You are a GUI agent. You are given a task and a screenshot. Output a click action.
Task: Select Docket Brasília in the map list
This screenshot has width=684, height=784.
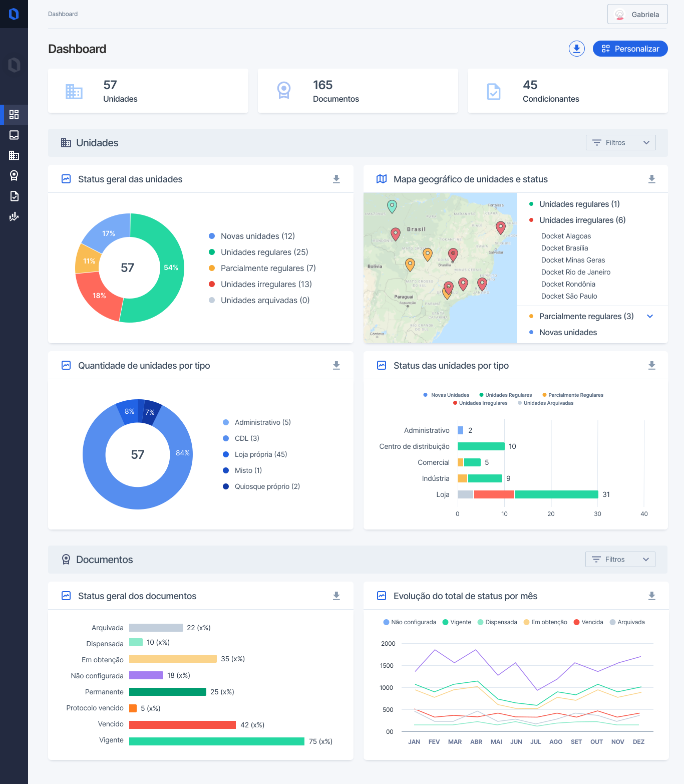[x=564, y=248]
